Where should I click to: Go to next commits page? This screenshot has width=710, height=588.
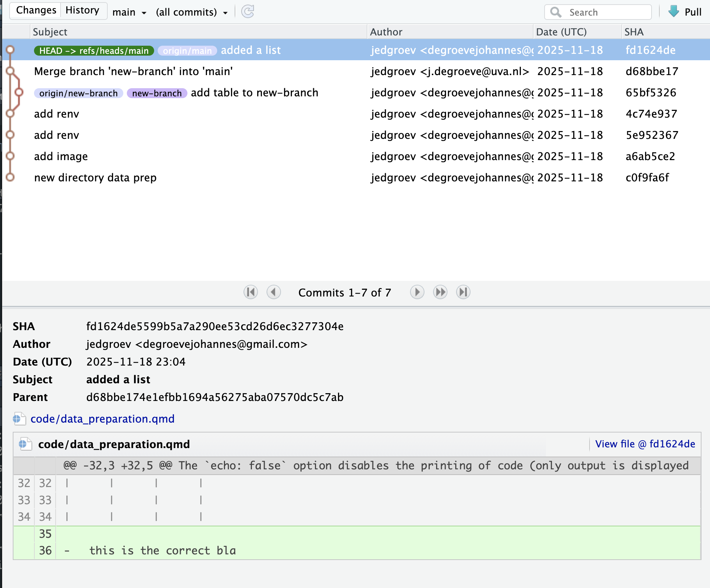(x=417, y=292)
